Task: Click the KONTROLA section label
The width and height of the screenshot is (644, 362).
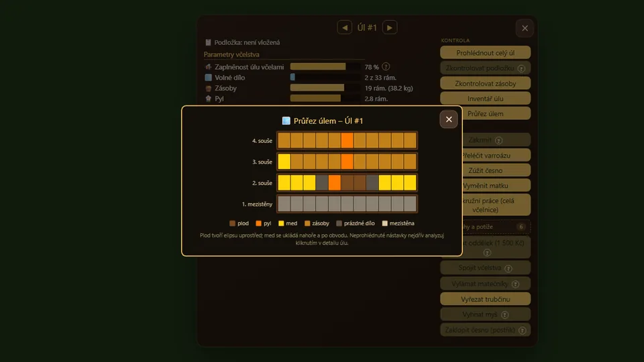Action: pyautogui.click(x=455, y=40)
